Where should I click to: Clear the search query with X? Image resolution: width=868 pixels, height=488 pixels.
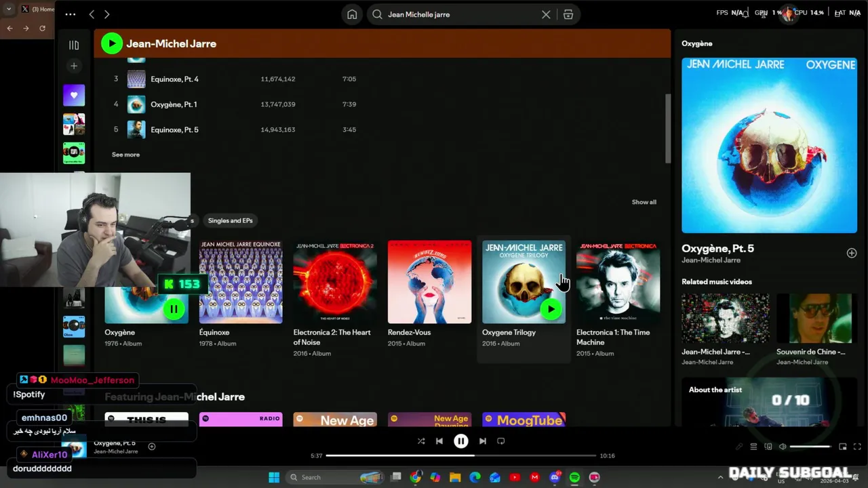[x=546, y=14]
